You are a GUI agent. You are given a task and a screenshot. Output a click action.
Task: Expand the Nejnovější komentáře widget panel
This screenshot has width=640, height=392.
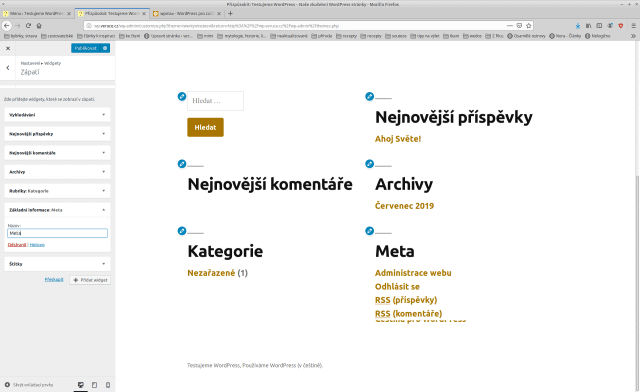pos(58,153)
